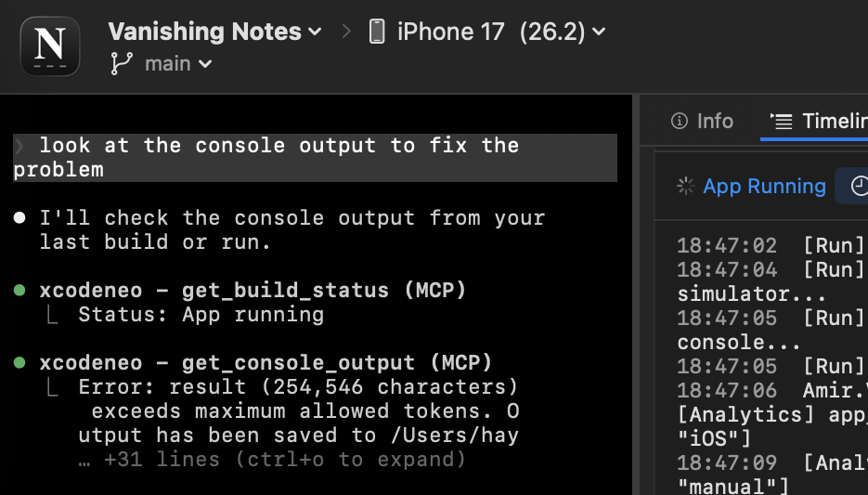This screenshot has width=868, height=495.
Task: Click the 18:47:06 Analytics log entry
Action: pos(771,391)
